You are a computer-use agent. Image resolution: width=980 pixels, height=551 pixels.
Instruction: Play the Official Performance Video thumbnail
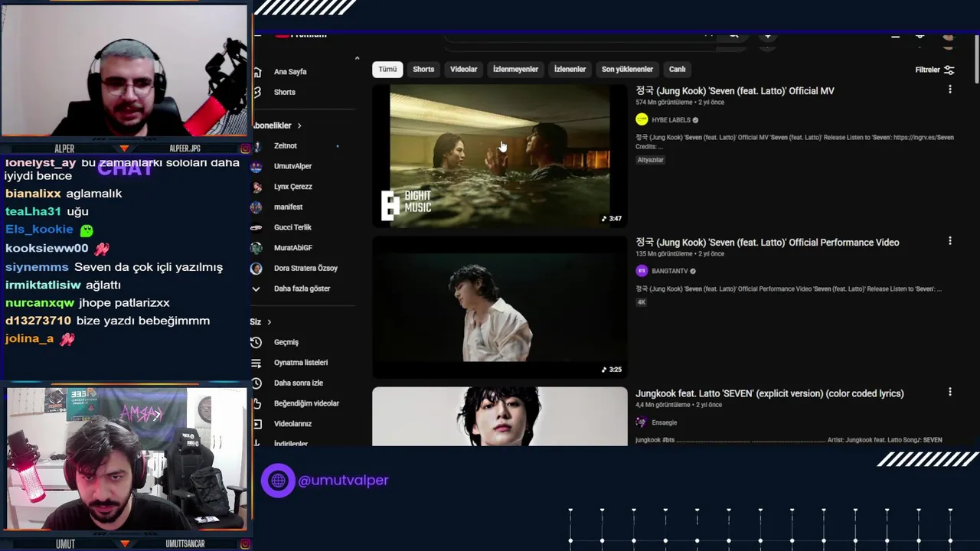499,307
